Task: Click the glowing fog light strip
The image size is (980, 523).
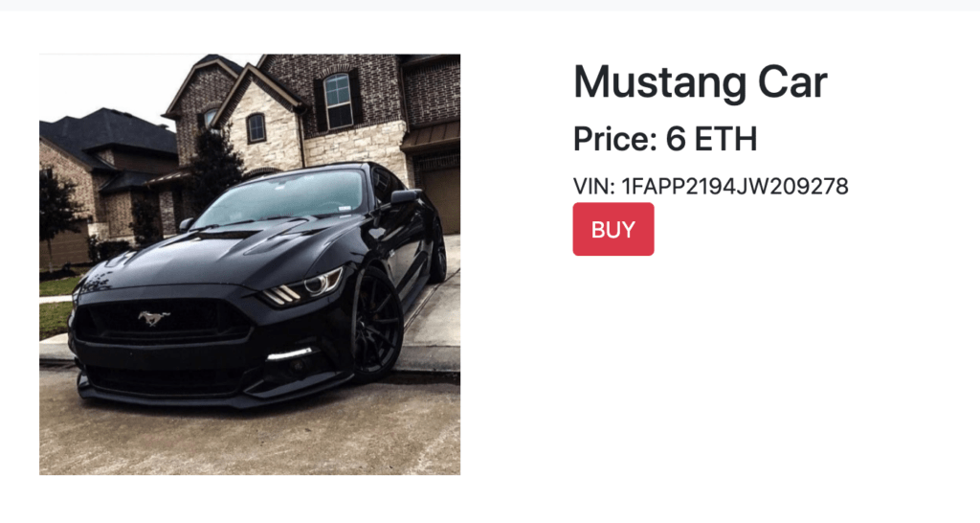Action: tap(289, 354)
